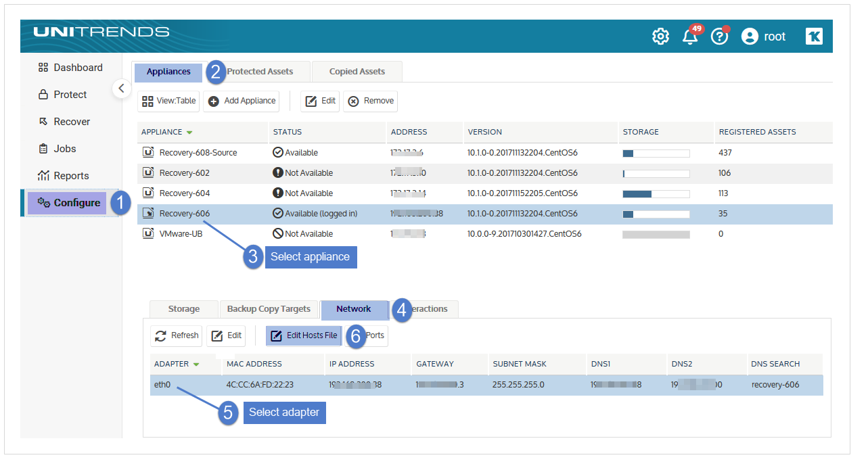Open the Jobs section
868x468 pixels.
coord(57,149)
